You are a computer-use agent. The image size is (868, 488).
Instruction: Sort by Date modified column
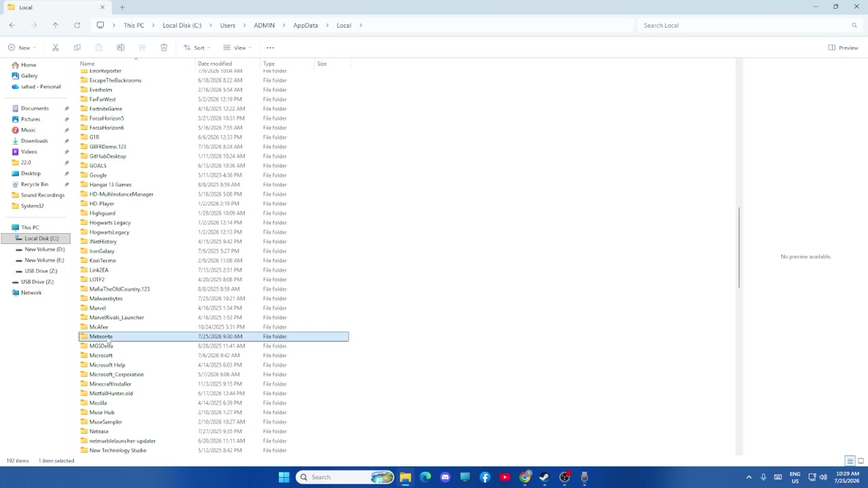click(x=229, y=64)
